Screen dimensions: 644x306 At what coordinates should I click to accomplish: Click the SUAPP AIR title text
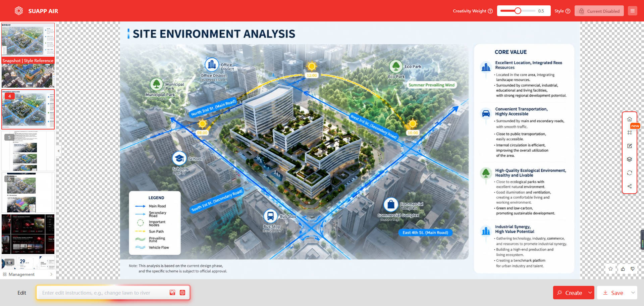pyautogui.click(x=43, y=11)
